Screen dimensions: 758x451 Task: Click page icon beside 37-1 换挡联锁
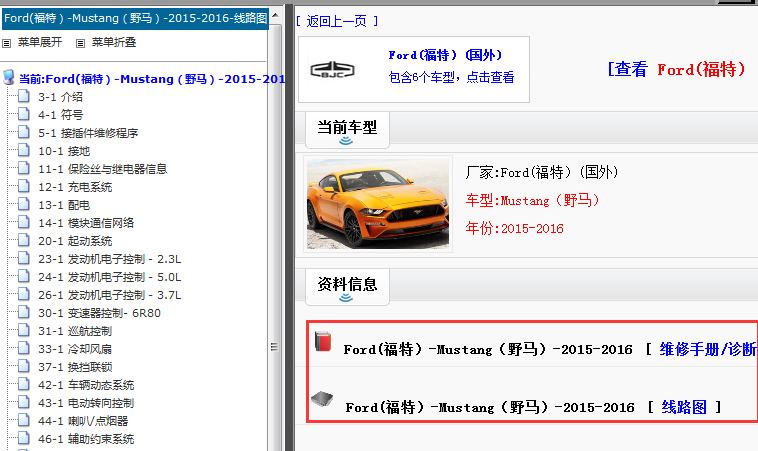[x=24, y=366]
